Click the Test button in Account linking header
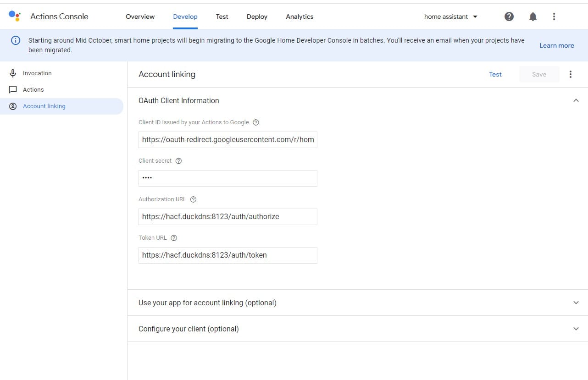Image resolution: width=588 pixels, height=380 pixels. pos(495,74)
